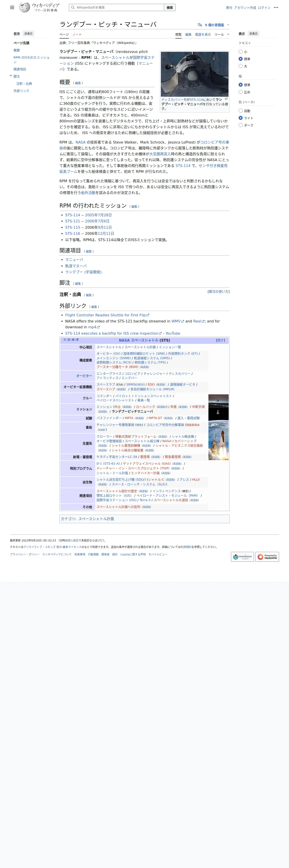Open the three-dot personal tools menu
This screenshot has height=868, width=289.
tap(276, 7)
